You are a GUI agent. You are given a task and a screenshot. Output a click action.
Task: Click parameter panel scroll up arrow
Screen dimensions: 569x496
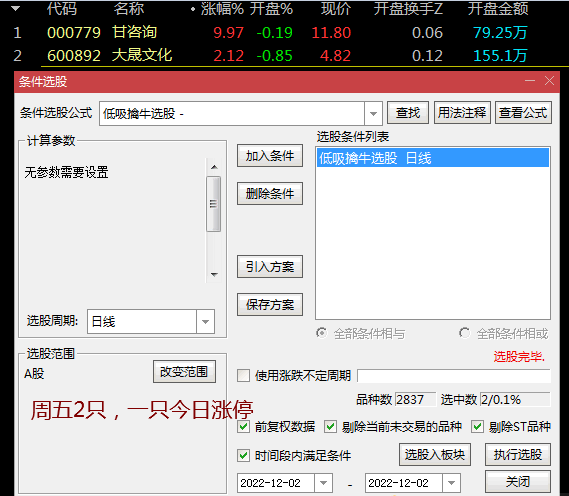(x=214, y=167)
